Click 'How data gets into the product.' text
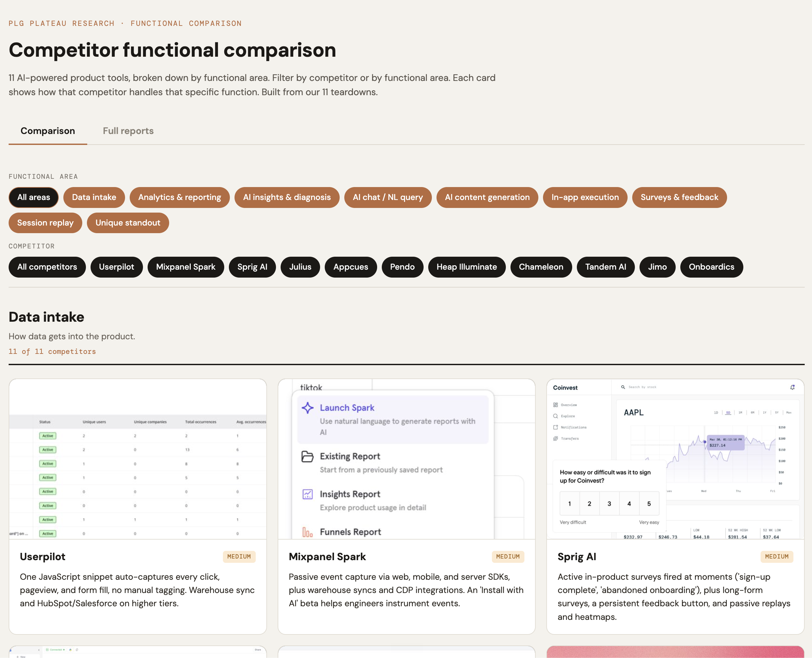 pyautogui.click(x=72, y=337)
